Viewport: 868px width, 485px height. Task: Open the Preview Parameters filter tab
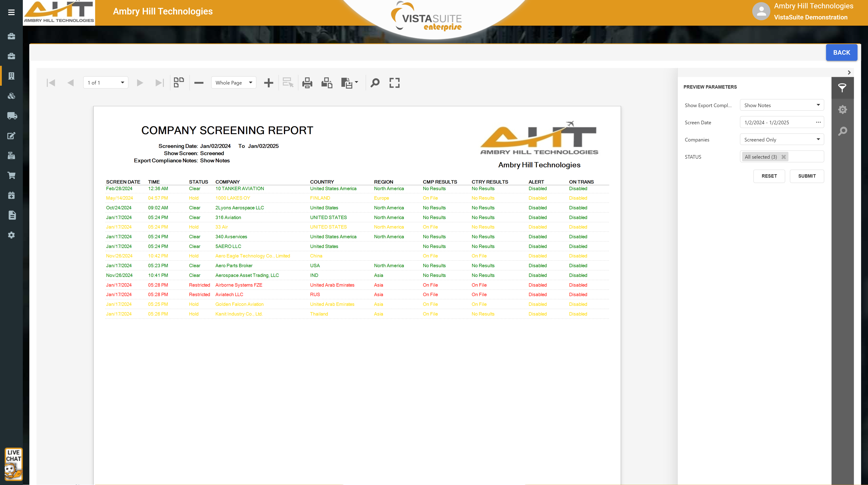tap(842, 88)
